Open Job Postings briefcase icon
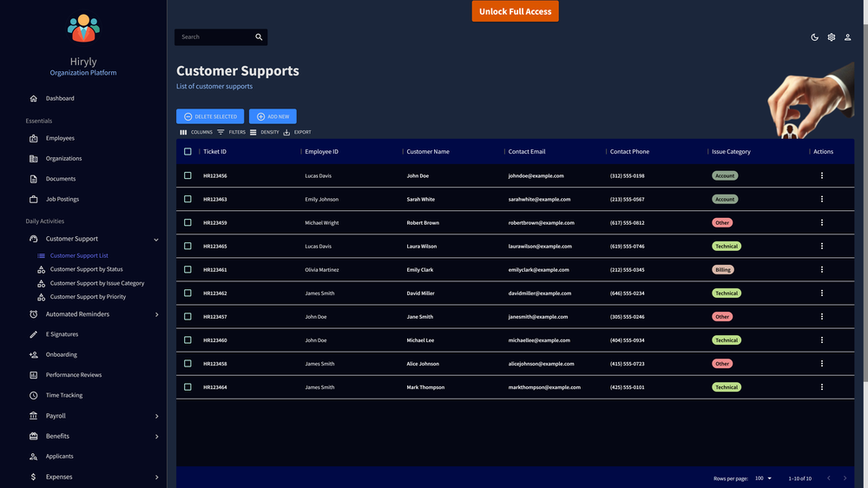This screenshot has width=868, height=488. coord(33,200)
